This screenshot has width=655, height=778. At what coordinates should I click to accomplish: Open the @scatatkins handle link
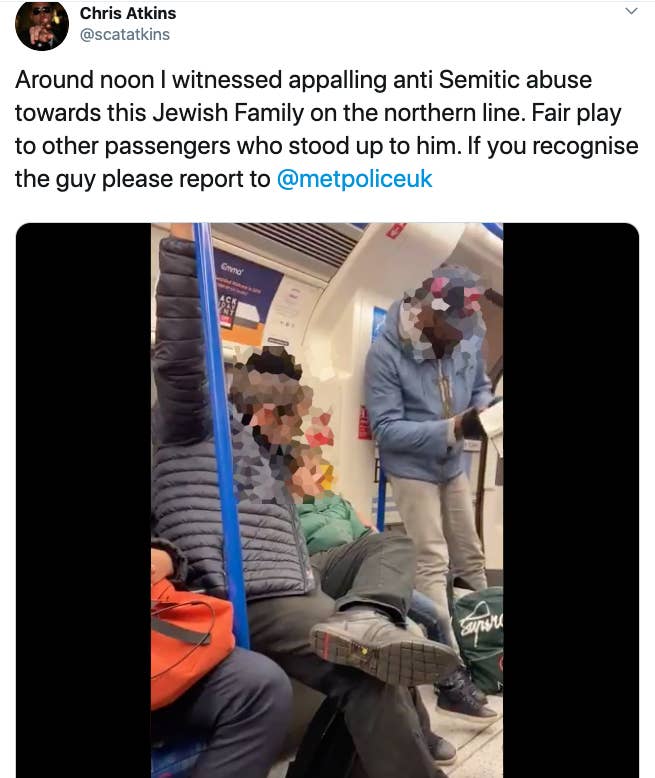pyautogui.click(x=125, y=35)
